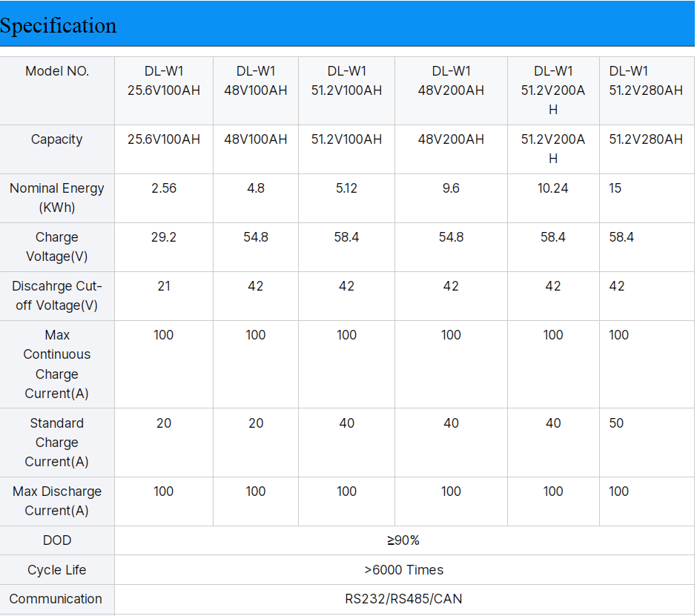Select charge voltage 54.8 under 48V200AH

click(x=451, y=237)
